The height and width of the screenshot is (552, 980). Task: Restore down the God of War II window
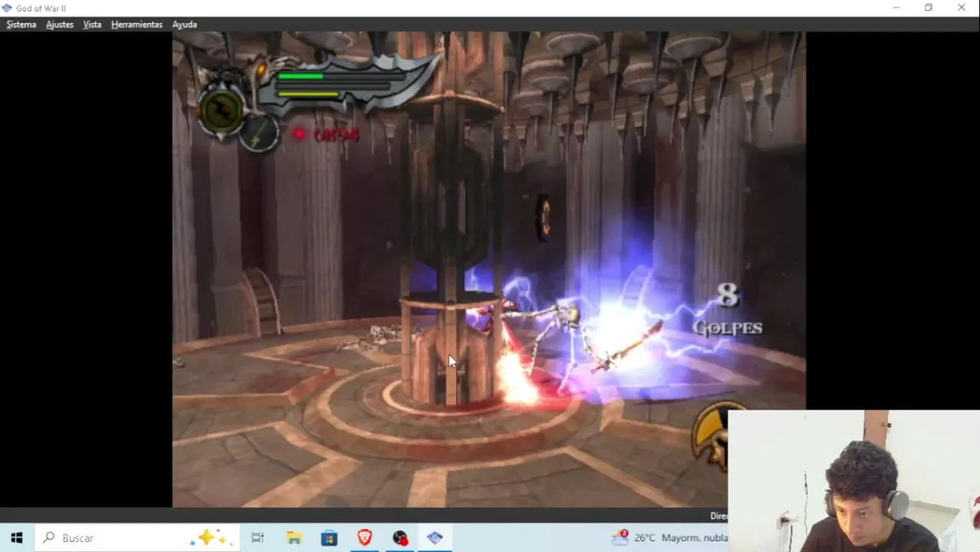(x=929, y=8)
